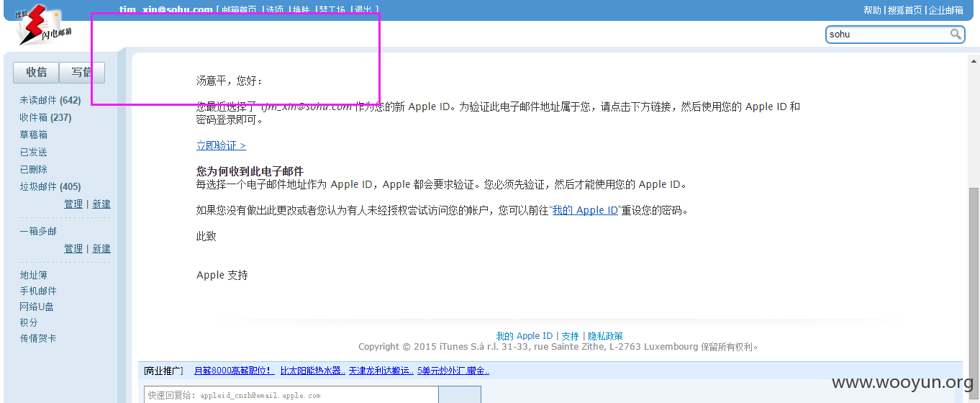Image resolution: width=980 pixels, height=403 pixels.
Task: Click the quick reply 快速回复 input field
Action: pyautogui.click(x=291, y=394)
